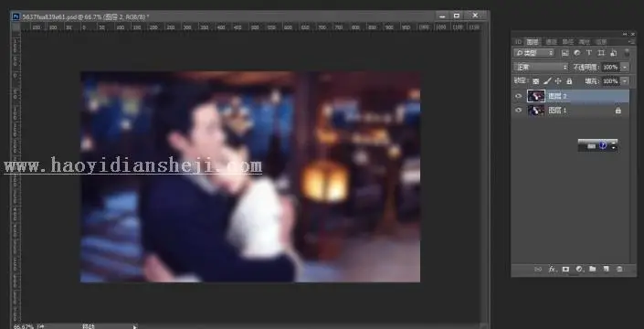Create a new layer
Viewport: 644px width, 329px height.
click(x=606, y=269)
